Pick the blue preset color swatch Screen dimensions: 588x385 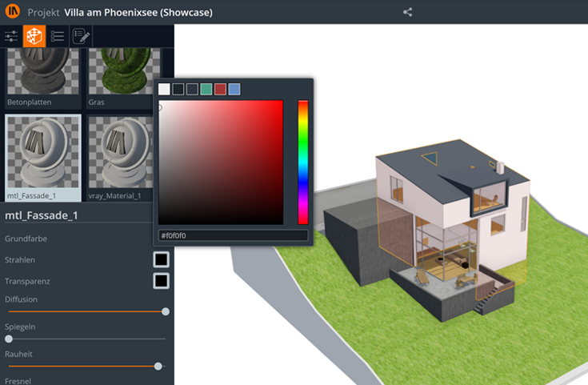[234, 89]
